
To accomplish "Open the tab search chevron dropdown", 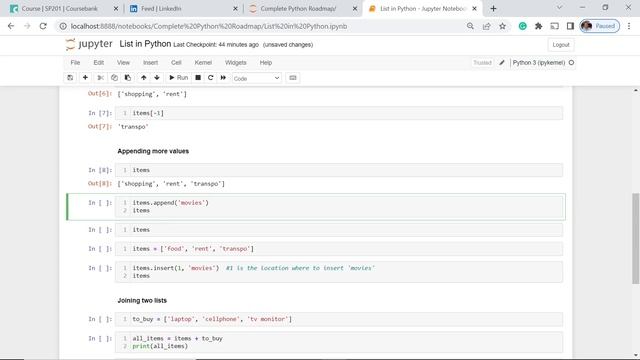I will (560, 7).
